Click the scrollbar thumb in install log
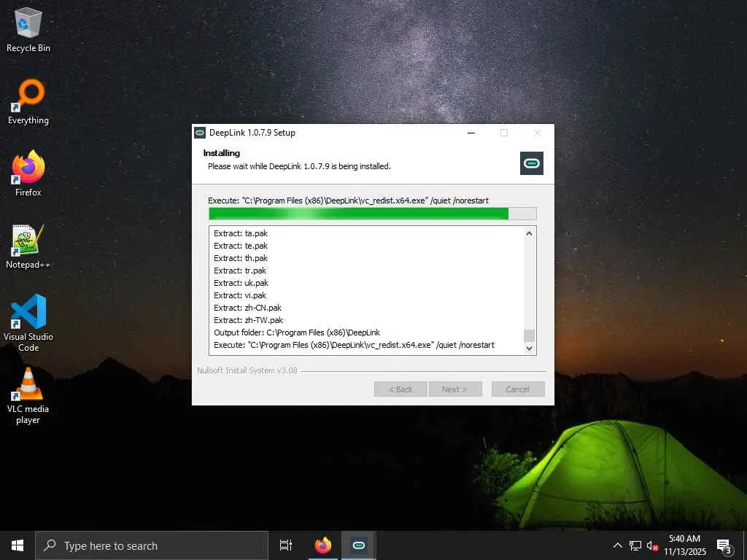Viewport: 747px width, 560px height. 530,335
